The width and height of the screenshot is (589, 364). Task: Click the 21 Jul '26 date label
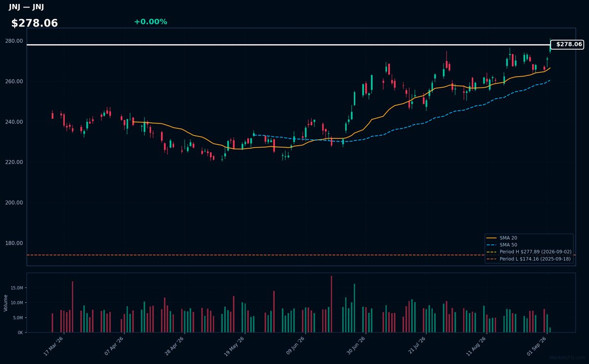416,346
